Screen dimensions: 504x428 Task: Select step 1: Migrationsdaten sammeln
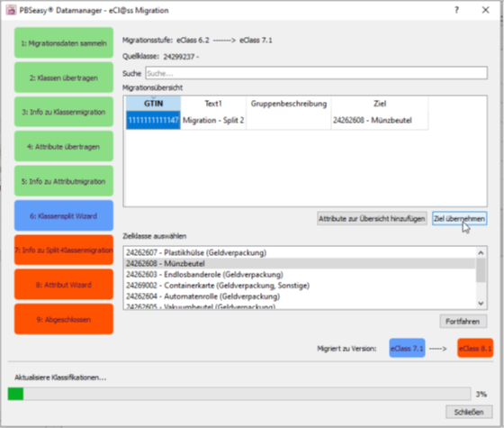64,43
